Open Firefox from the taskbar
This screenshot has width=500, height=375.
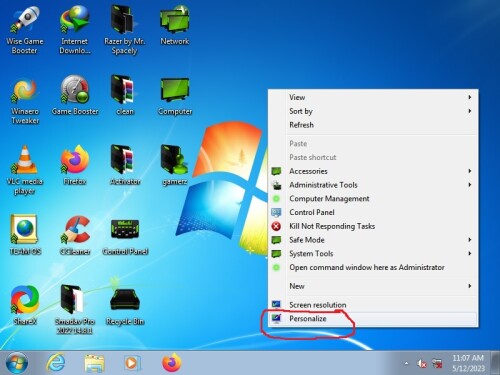point(172,363)
